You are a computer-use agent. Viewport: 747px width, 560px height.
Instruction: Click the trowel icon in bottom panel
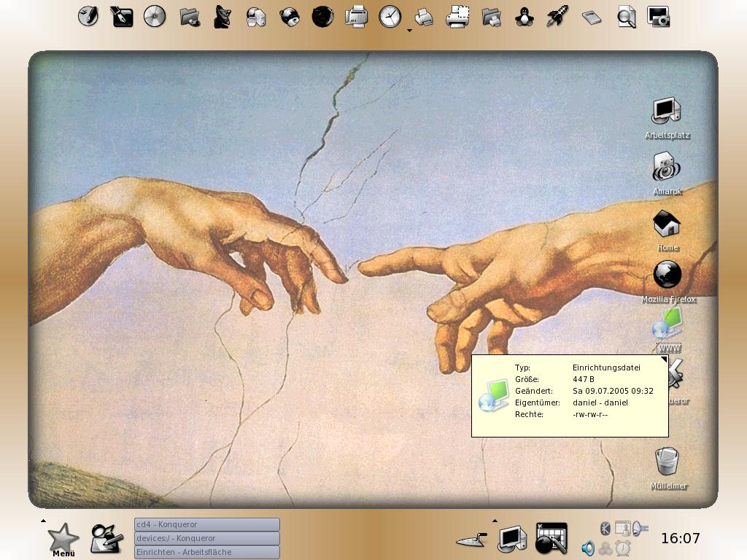(472, 540)
